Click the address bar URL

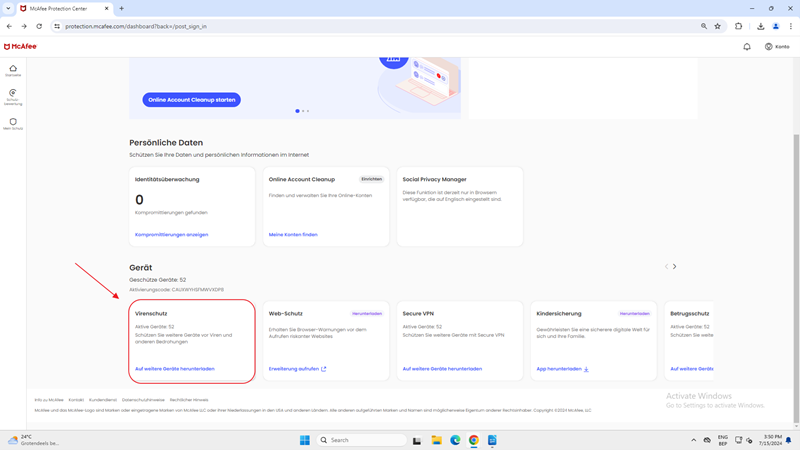tap(136, 27)
